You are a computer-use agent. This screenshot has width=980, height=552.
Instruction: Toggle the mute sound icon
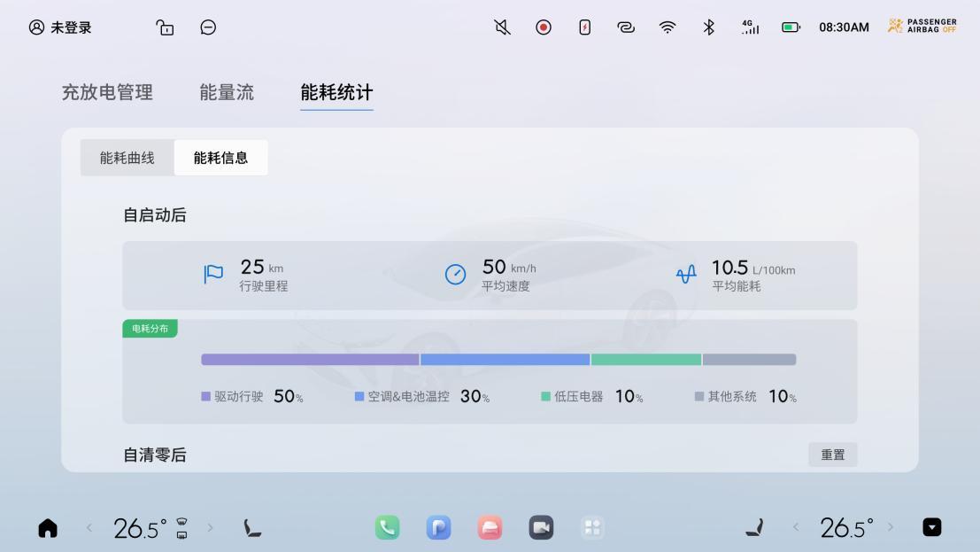502,27
